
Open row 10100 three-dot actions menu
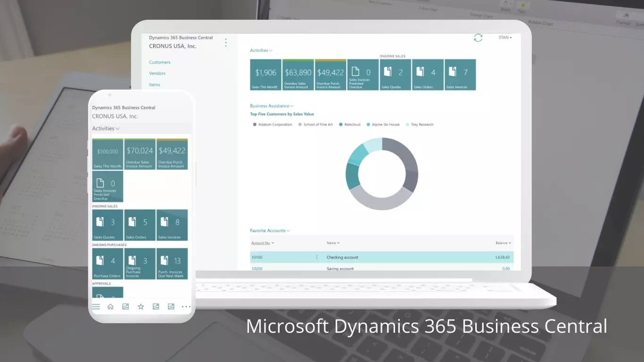317,257
